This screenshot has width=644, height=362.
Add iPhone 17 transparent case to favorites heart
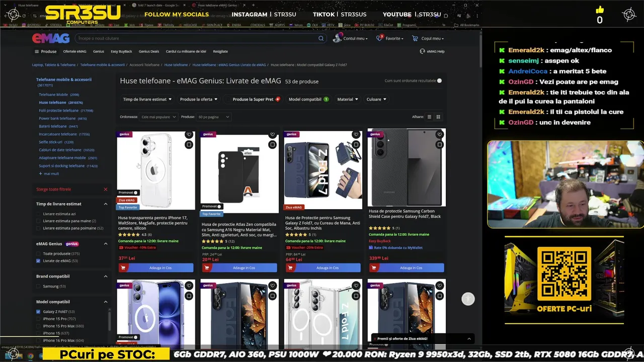click(x=189, y=134)
